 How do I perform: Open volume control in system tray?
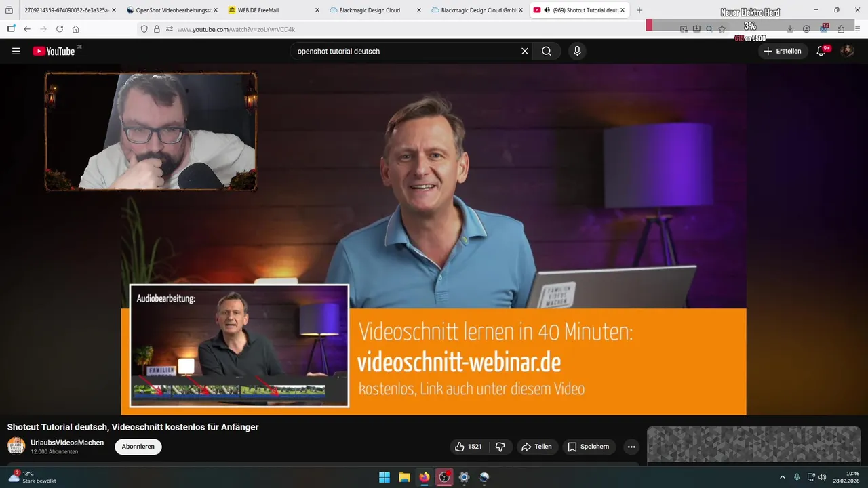(x=823, y=477)
